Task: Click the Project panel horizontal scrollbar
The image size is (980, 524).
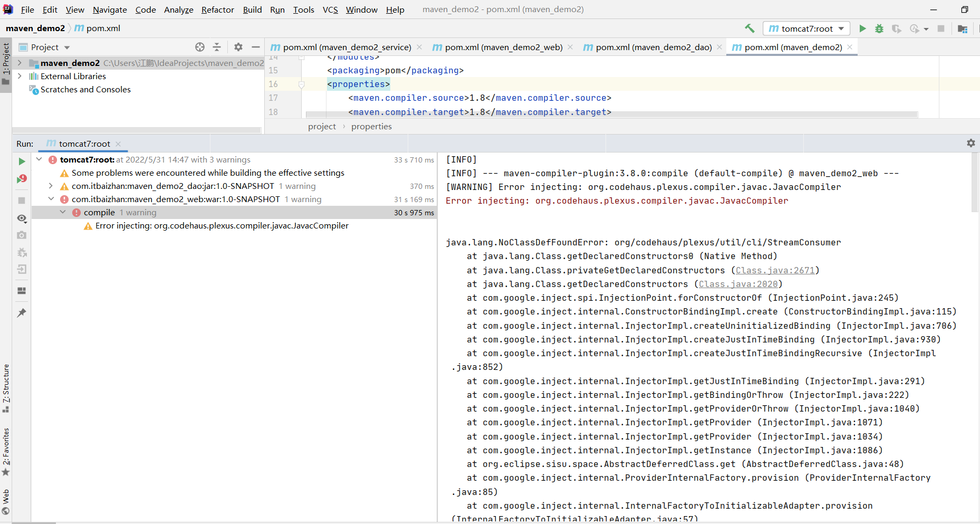Action: pyautogui.click(x=137, y=130)
